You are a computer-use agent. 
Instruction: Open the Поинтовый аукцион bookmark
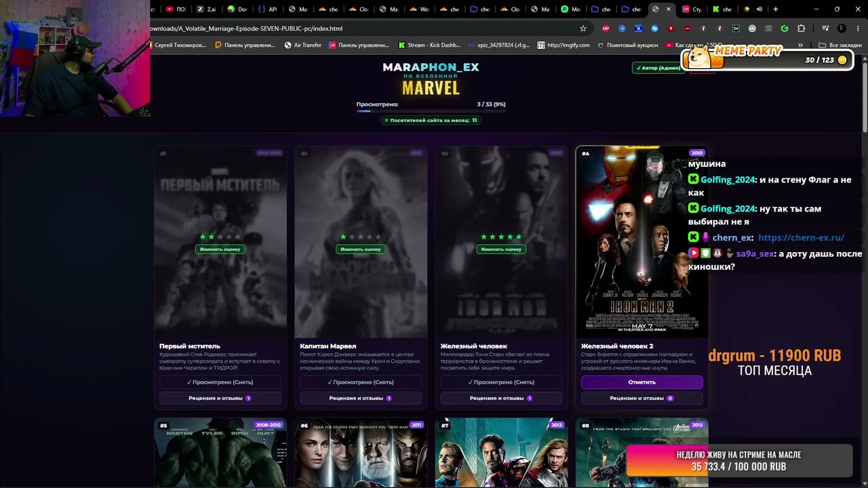[x=627, y=45]
